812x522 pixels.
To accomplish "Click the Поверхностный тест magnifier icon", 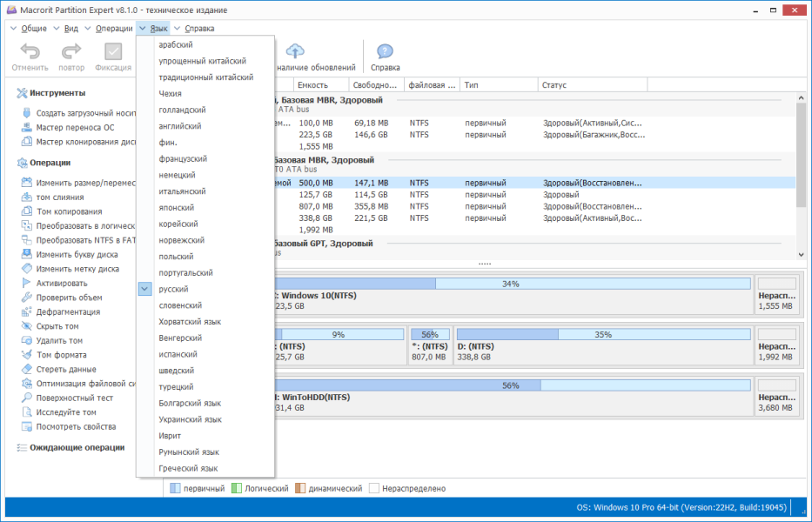I will 26,398.
